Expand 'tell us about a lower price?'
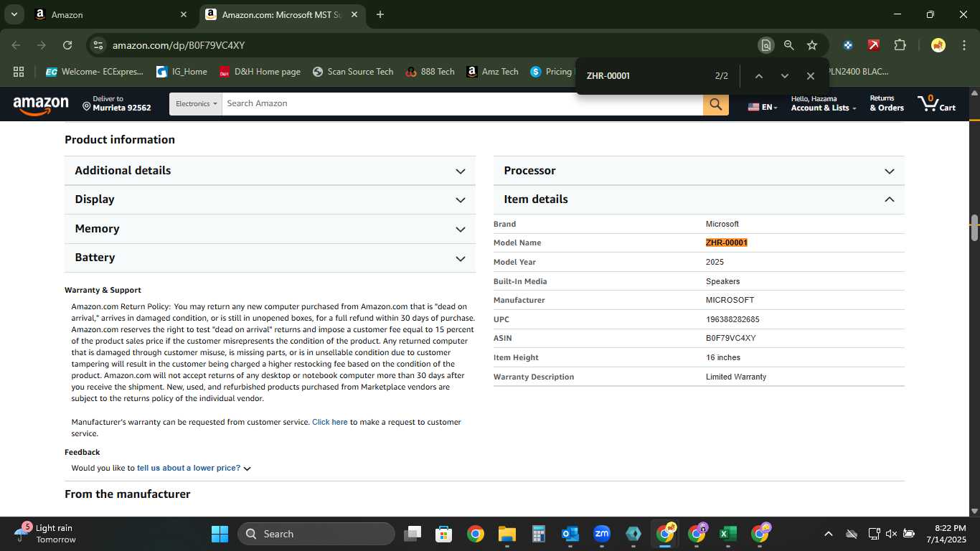The width and height of the screenshot is (980, 551). point(194,468)
